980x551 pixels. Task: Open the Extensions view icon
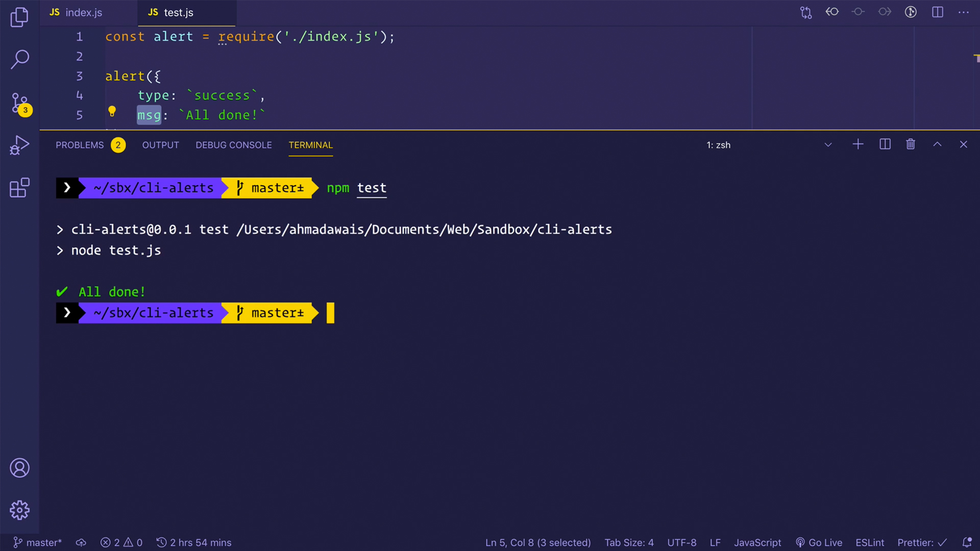19,188
